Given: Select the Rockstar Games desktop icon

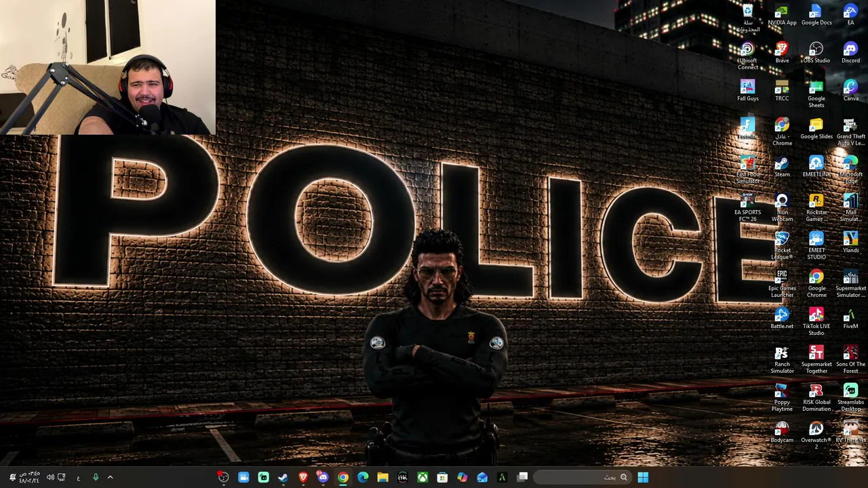Looking at the screenshot, I should [x=816, y=208].
